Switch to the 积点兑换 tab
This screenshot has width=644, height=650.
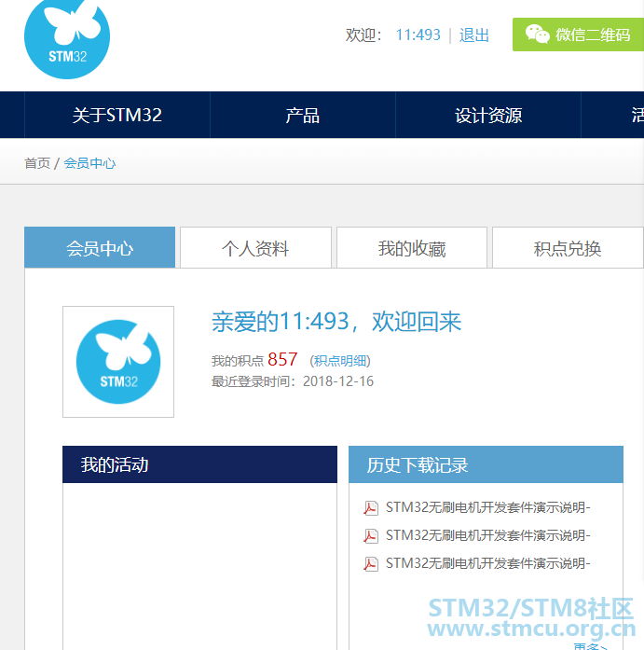[x=568, y=248]
